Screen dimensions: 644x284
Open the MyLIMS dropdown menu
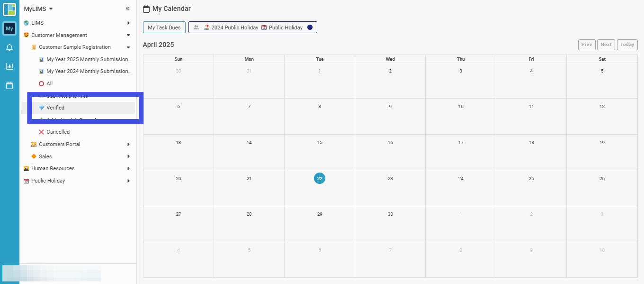38,9
